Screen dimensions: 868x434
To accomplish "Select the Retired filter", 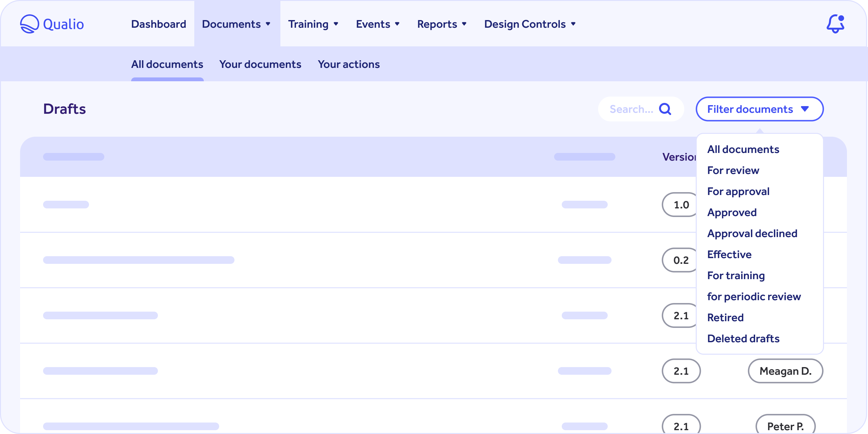I will point(725,317).
